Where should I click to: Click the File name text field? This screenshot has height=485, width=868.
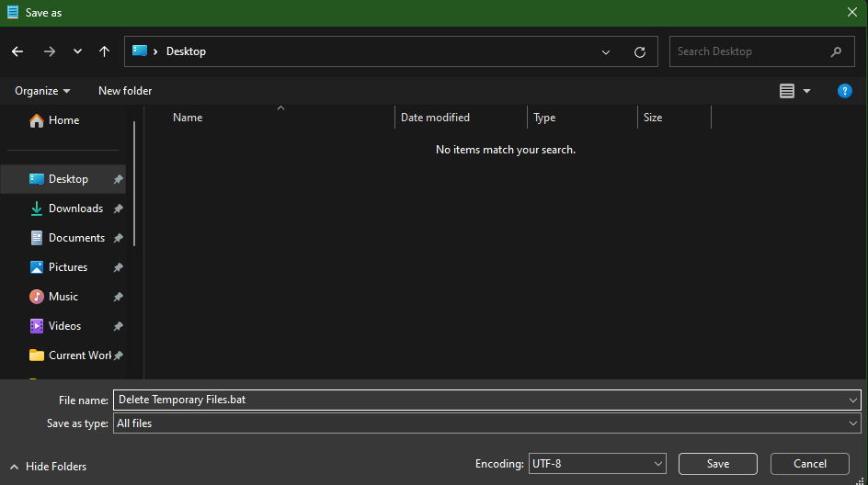478,400
